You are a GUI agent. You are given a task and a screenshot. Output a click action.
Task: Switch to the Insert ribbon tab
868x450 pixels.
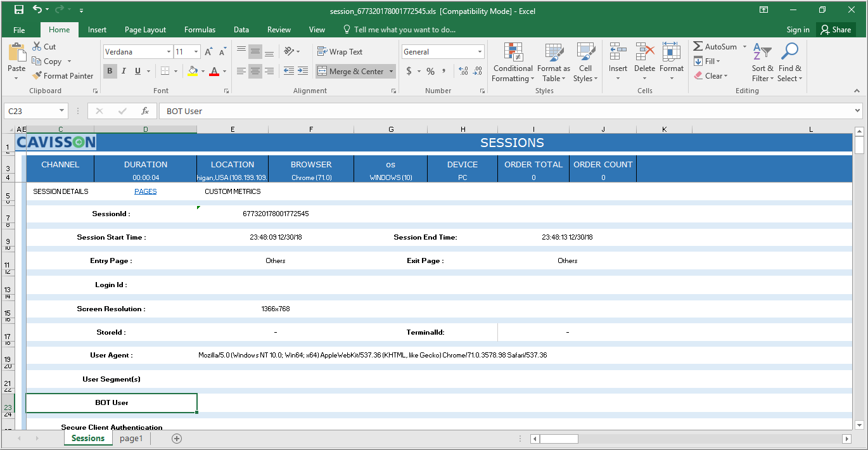97,30
